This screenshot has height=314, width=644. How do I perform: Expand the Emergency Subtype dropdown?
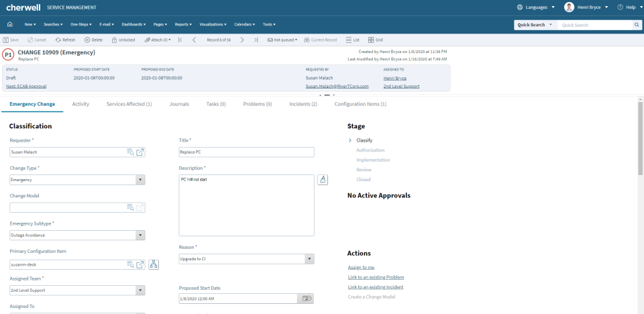[x=140, y=235]
